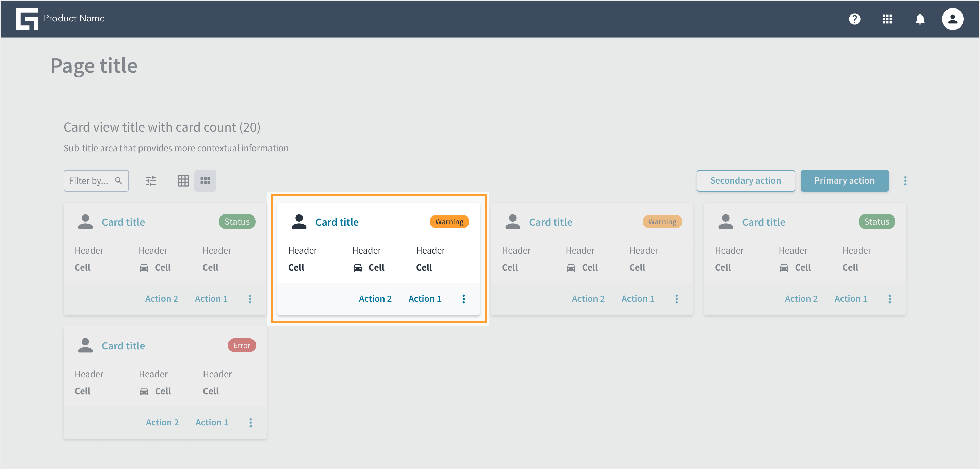Click the person icon on Error card
Viewport: 980px width, 469px height.
coord(85,345)
